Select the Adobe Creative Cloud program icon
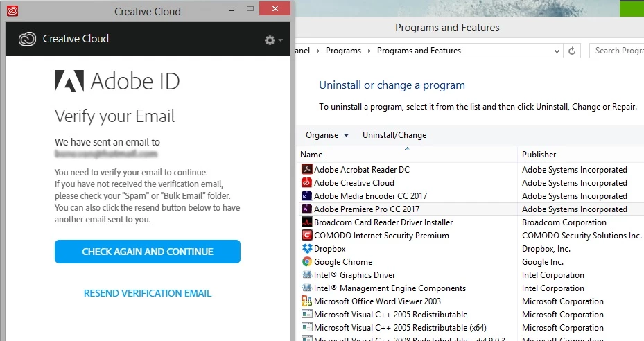The image size is (644, 341). pos(307,182)
